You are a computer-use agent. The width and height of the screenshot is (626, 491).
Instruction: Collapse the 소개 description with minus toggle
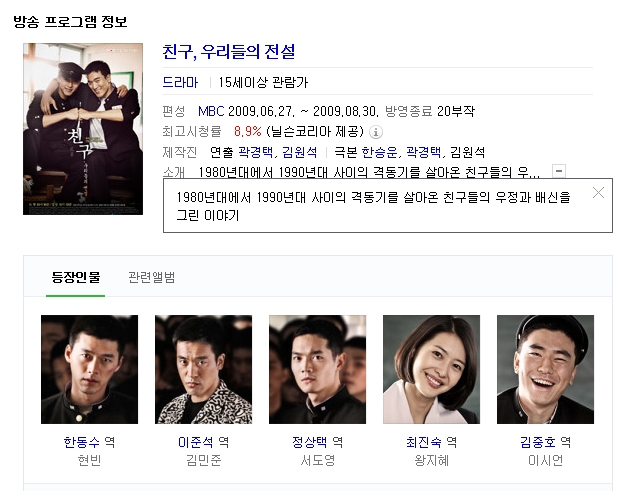pyautogui.click(x=559, y=171)
